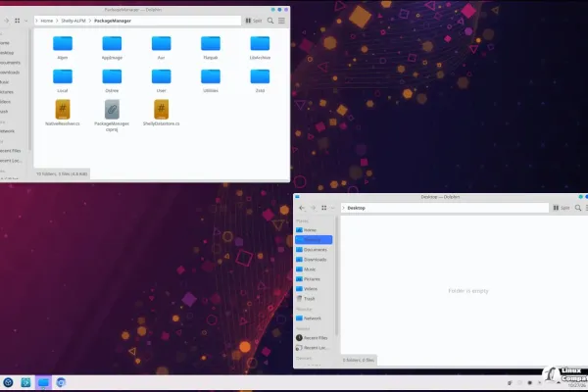The width and height of the screenshot is (588, 392).
Task: Click icons view mode button in PackageManager window
Action: click(18, 21)
